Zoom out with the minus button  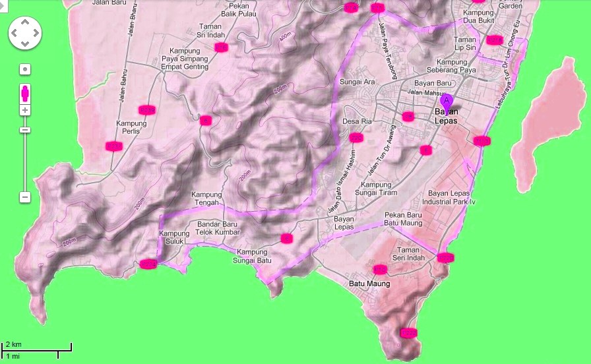(25, 197)
